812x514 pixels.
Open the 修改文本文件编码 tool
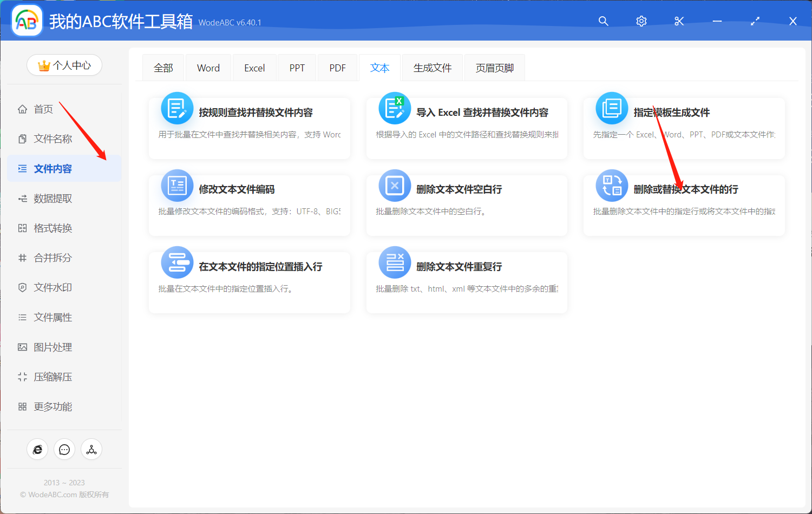tap(249, 205)
